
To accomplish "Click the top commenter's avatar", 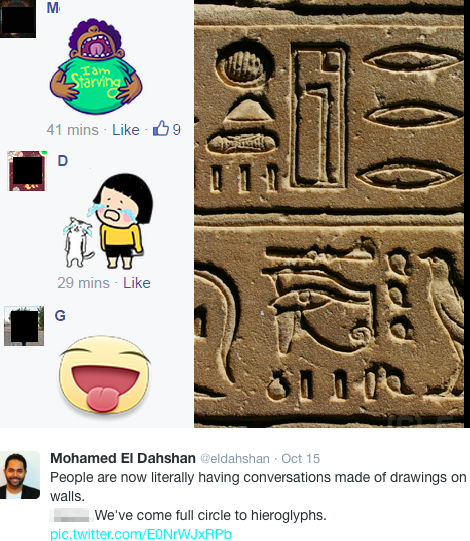I will click(x=18, y=19).
